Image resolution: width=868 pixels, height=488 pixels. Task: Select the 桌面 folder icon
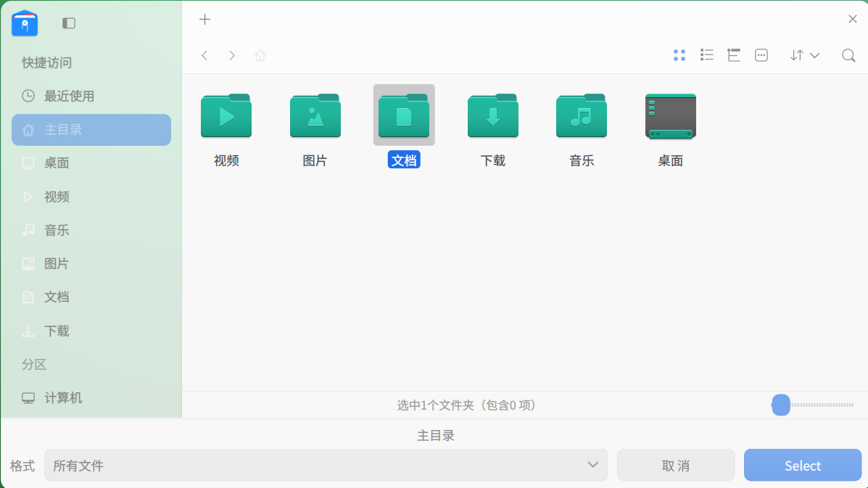[670, 115]
